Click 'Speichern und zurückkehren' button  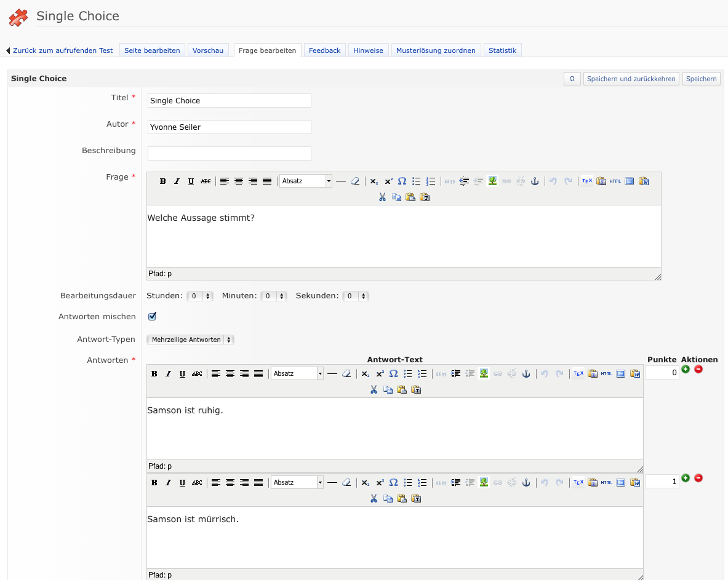tap(631, 79)
